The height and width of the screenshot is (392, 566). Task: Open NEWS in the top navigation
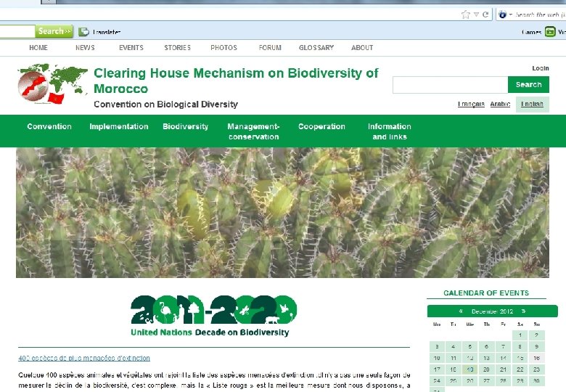(x=85, y=48)
